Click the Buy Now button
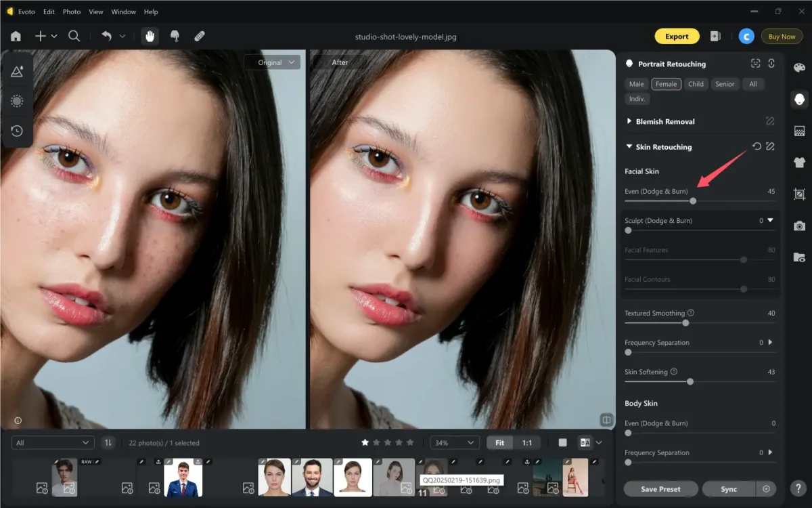Viewport: 812px width, 508px height. coord(782,37)
